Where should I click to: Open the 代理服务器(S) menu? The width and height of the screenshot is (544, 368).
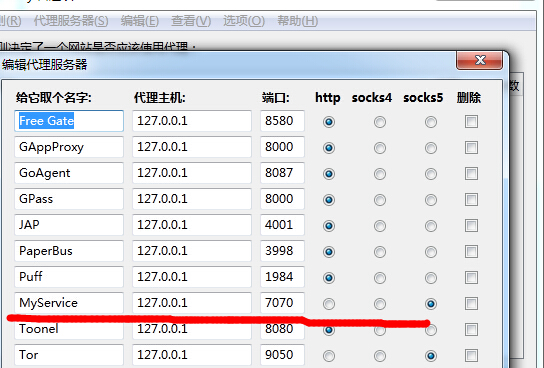point(71,21)
